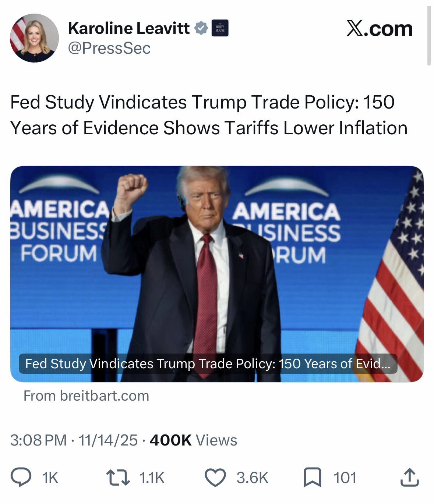Open the @PressSec handle link
Viewport: 434px width, 504px height.
pyautogui.click(x=109, y=48)
